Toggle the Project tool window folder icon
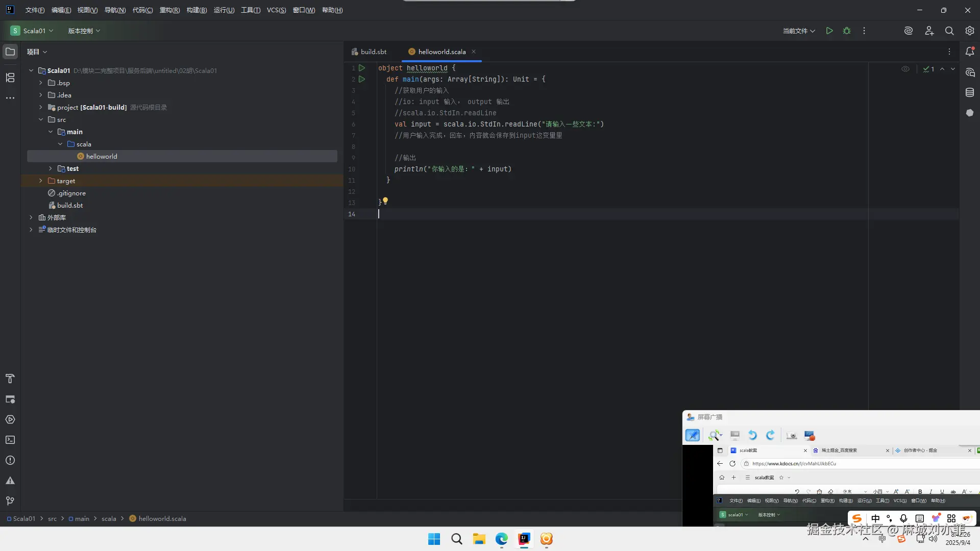The image size is (980, 551). click(x=10, y=52)
